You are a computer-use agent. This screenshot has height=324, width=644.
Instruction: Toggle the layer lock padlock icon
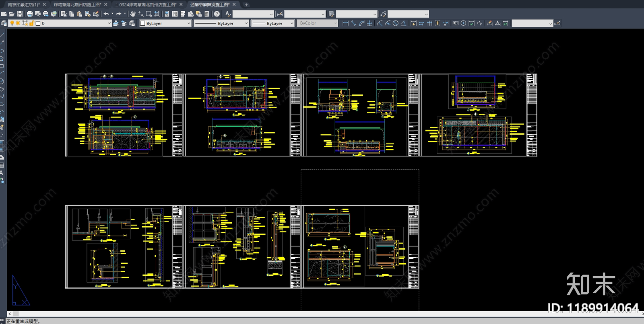31,23
